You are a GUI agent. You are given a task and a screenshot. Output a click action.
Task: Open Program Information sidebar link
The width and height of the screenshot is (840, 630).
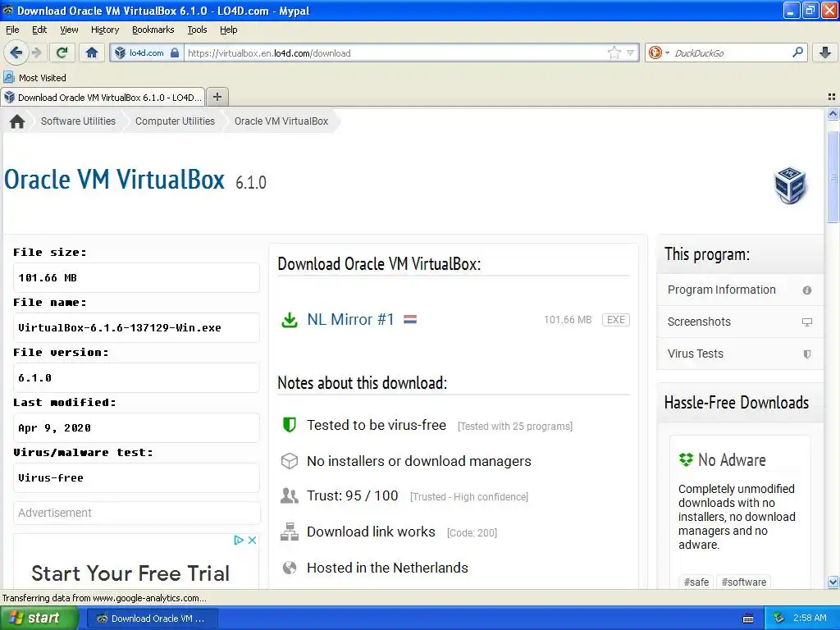(739, 290)
